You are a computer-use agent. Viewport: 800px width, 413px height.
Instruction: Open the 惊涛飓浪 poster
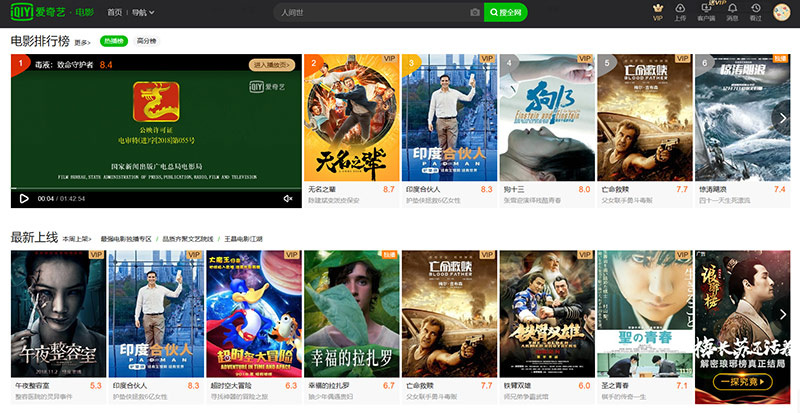(742, 118)
